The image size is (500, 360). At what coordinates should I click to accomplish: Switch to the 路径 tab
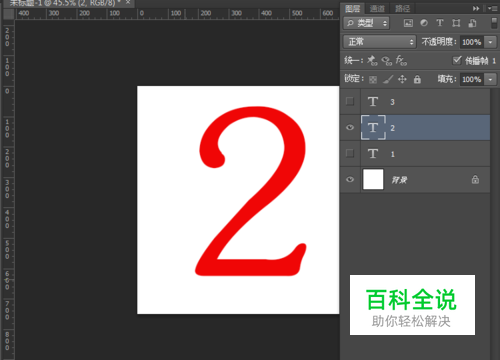coord(402,9)
